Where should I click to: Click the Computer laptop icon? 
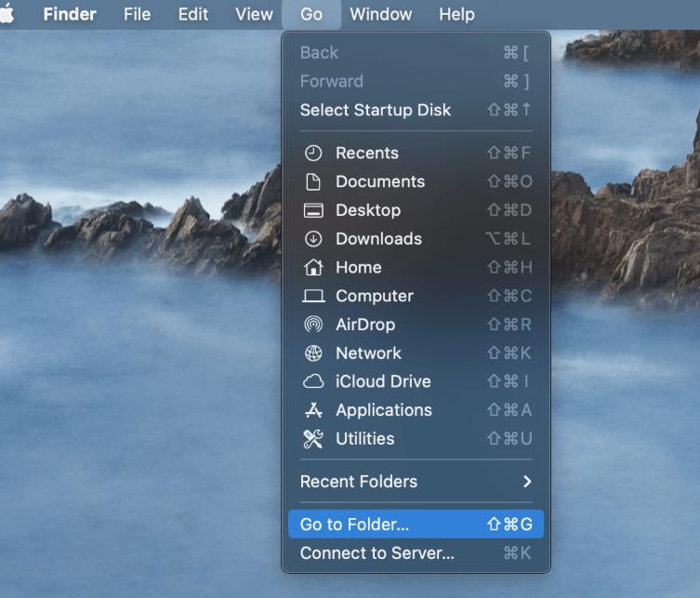click(x=313, y=297)
